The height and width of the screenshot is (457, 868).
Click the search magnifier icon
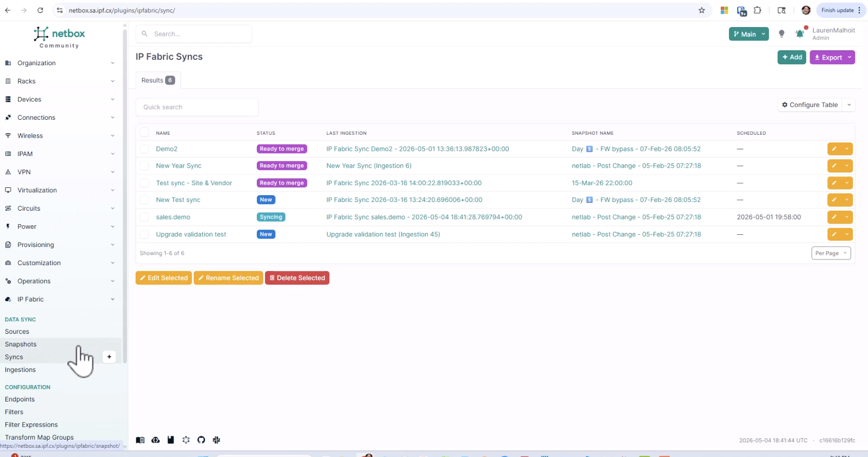(x=144, y=34)
